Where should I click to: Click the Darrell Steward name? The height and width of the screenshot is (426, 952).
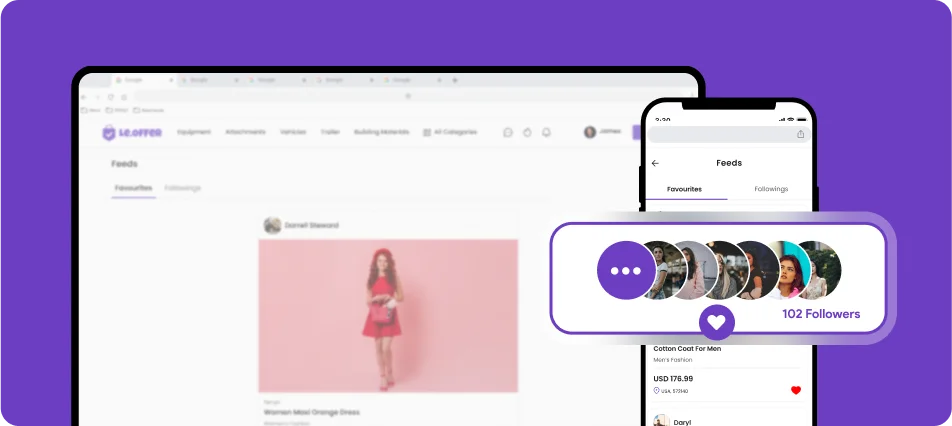pyautogui.click(x=312, y=225)
